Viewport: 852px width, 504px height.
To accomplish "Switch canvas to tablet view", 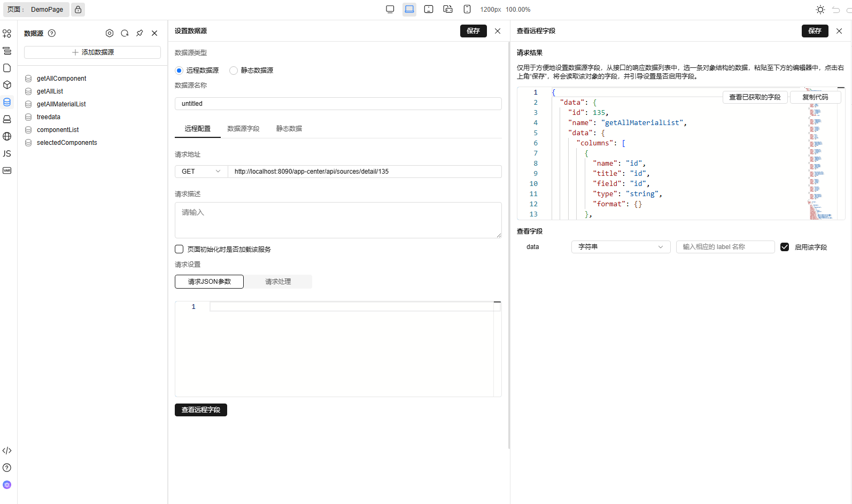I will tap(429, 10).
